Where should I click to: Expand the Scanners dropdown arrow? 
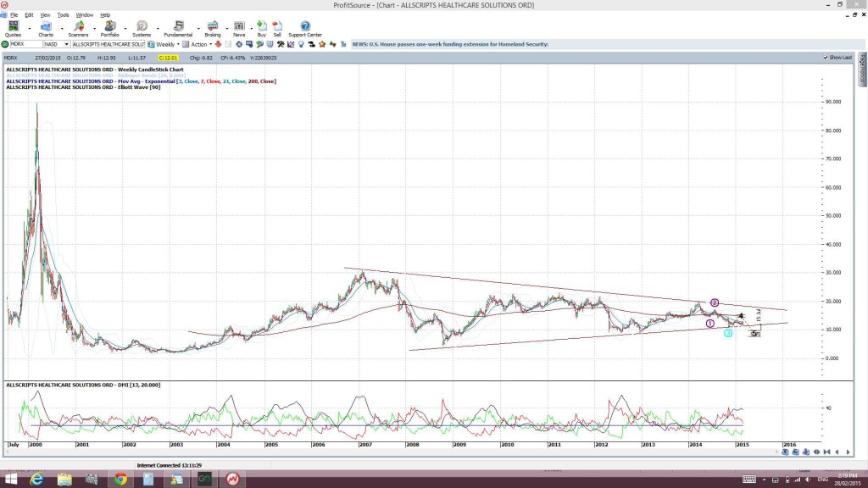(94, 28)
